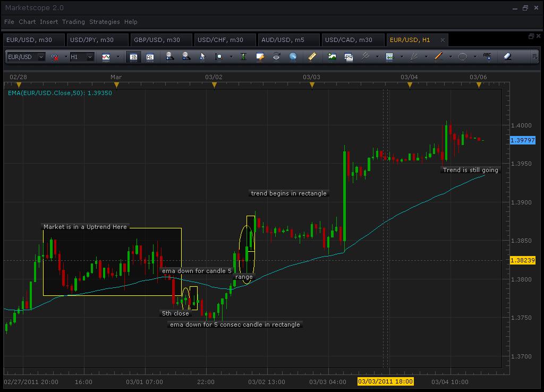This screenshot has width=544, height=392.
Task: Click the zoom in magnifier icon
Action: (169, 56)
